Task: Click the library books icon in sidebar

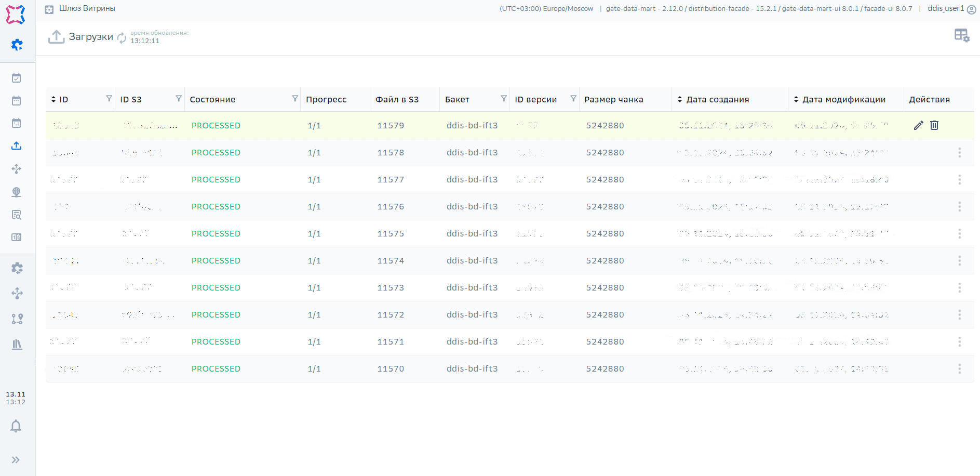Action: [x=17, y=345]
